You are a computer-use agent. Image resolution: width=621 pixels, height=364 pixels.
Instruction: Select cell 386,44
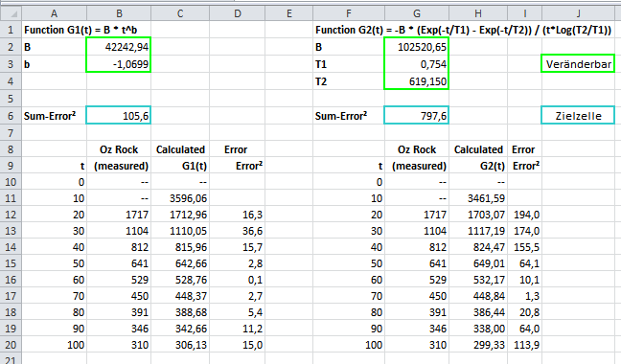tap(478, 312)
